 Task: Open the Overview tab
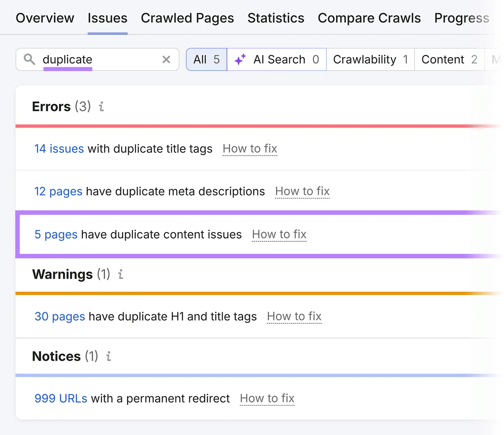pyautogui.click(x=45, y=18)
